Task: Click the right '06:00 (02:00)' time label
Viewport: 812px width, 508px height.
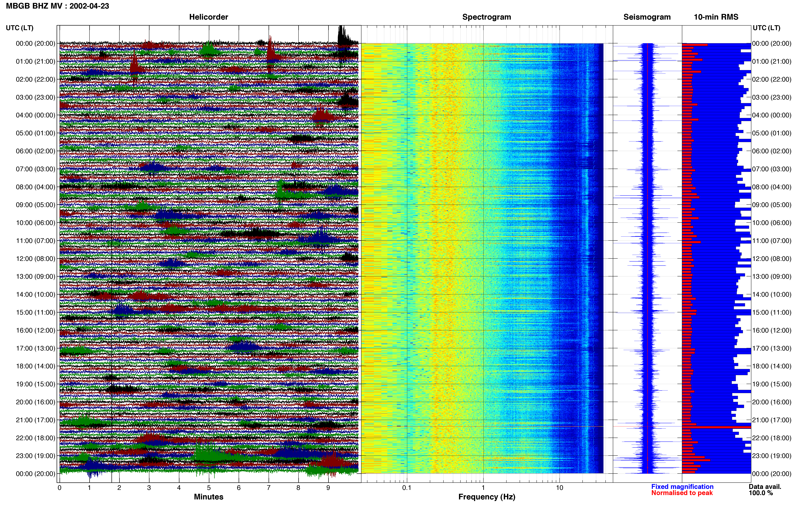Action: [772, 151]
